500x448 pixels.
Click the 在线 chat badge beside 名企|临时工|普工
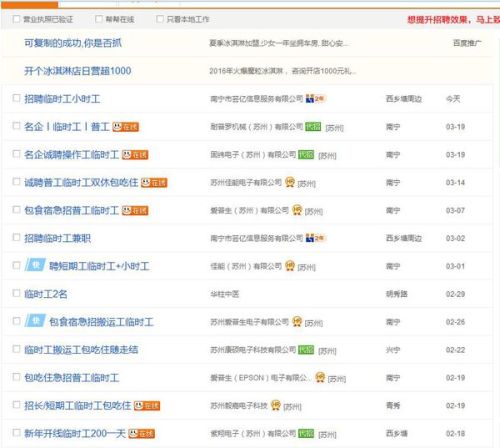pyautogui.click(x=125, y=127)
